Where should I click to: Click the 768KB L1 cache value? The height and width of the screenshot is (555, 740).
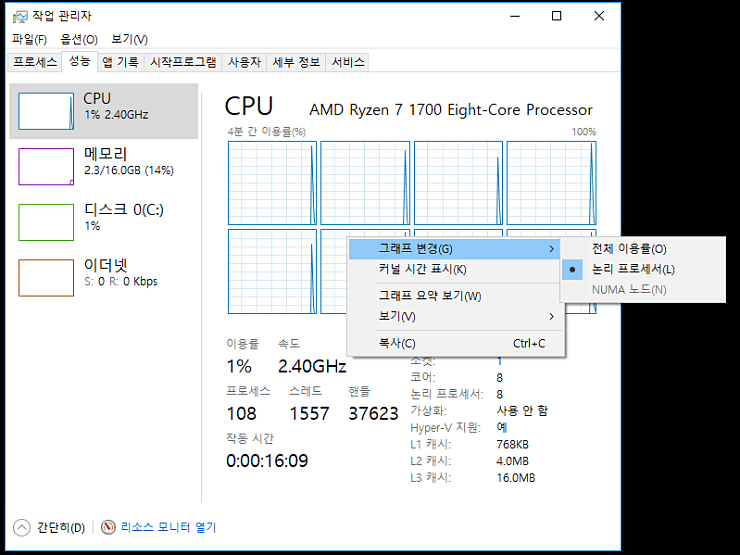(513, 445)
